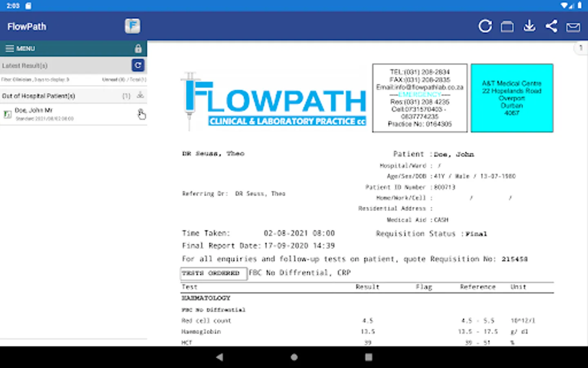This screenshot has height=368, width=588.
Task: Open the folder icon in the top bar
Action: (x=507, y=27)
